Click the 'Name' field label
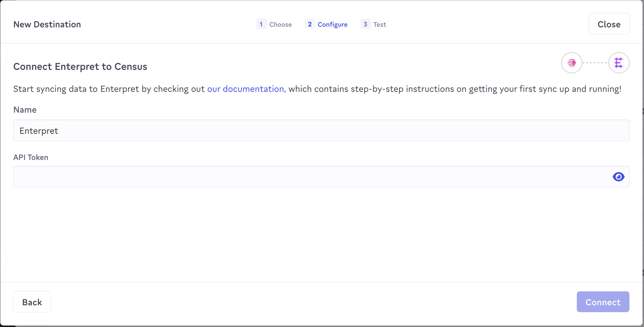Screen dimensions: 644x327 pyautogui.click(x=25, y=110)
